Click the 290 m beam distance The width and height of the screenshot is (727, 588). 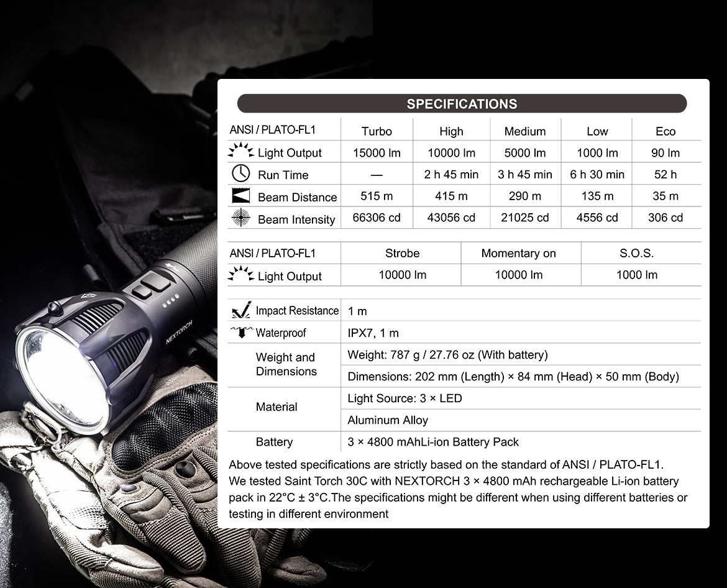pyautogui.click(x=525, y=196)
